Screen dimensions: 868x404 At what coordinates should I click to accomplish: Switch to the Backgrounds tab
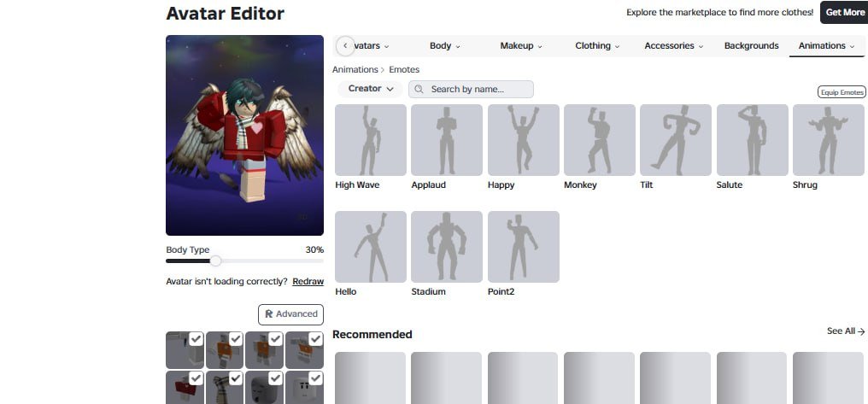(751, 46)
